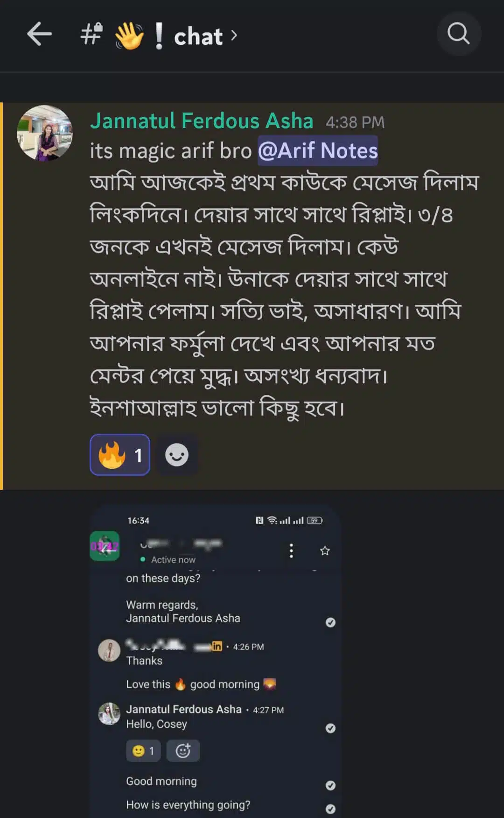Tap the add-emoji icon under Hello, Cosey
This screenshot has height=818, width=504.
183,751
